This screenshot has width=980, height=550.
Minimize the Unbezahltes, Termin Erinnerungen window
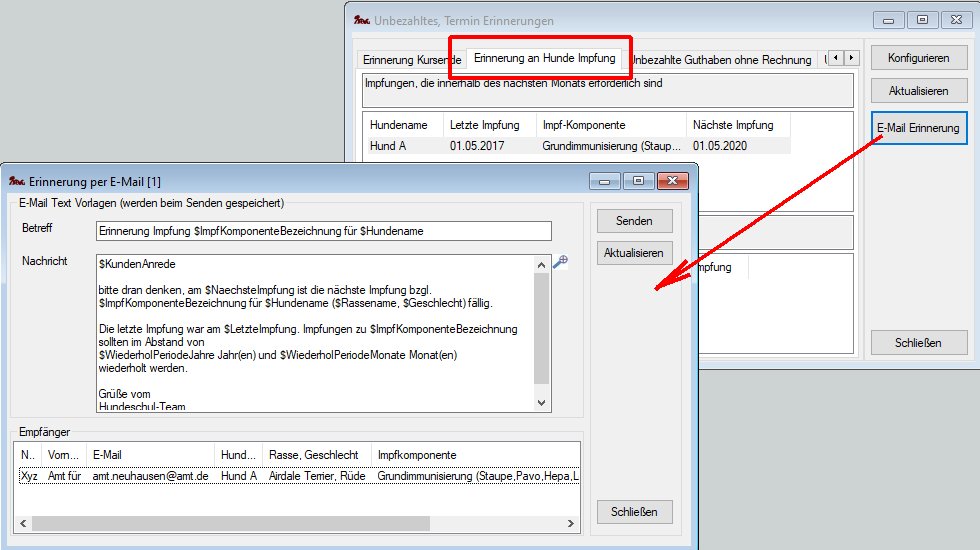889,20
